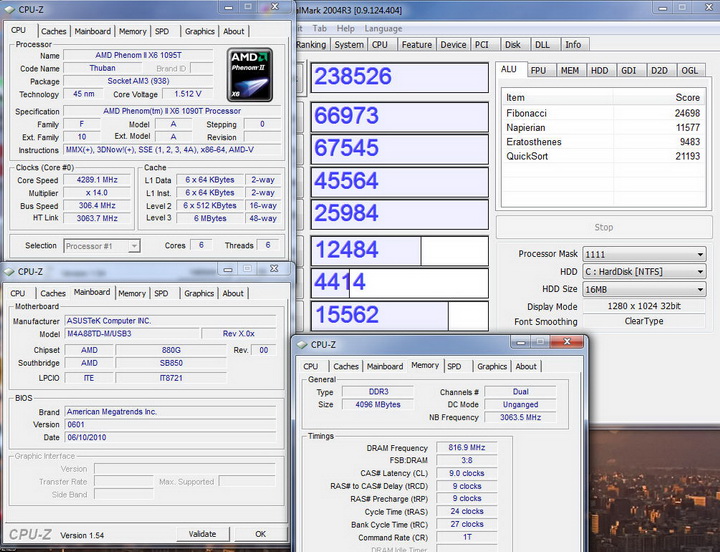Screen dimensions: 720x552
Task: Expand the HDD Size 16MB dropdown
Action: point(644,289)
